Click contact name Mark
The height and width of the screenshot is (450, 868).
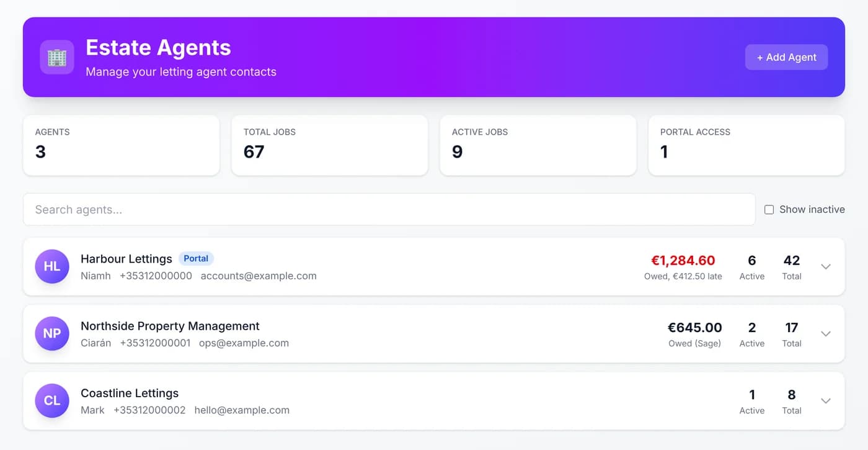(x=92, y=410)
